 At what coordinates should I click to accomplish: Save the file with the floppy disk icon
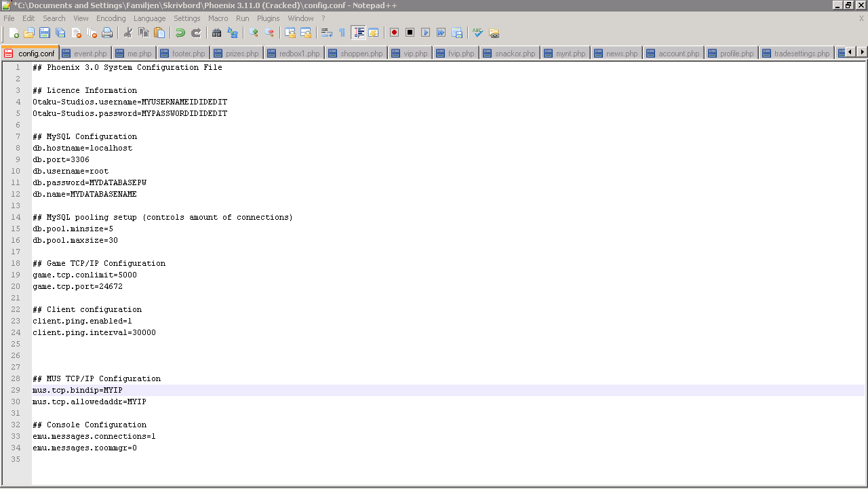tap(45, 33)
